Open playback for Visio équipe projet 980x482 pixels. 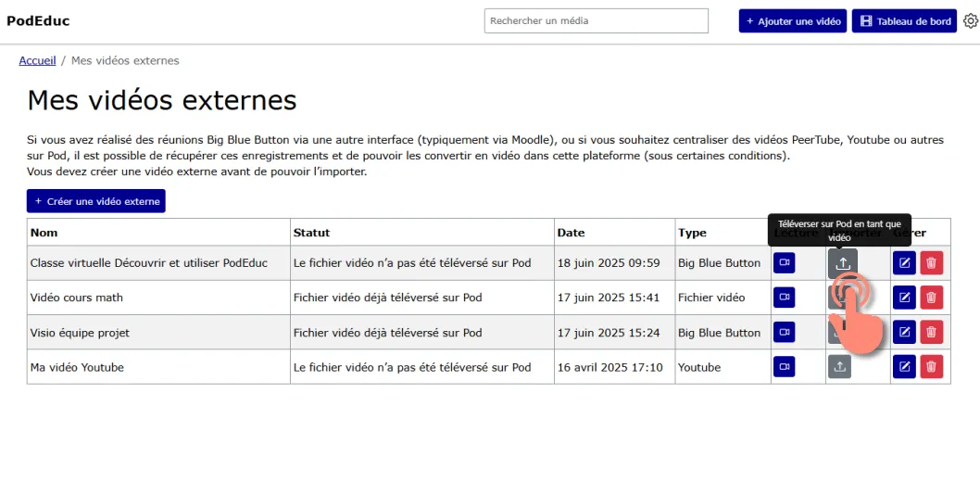click(x=784, y=333)
